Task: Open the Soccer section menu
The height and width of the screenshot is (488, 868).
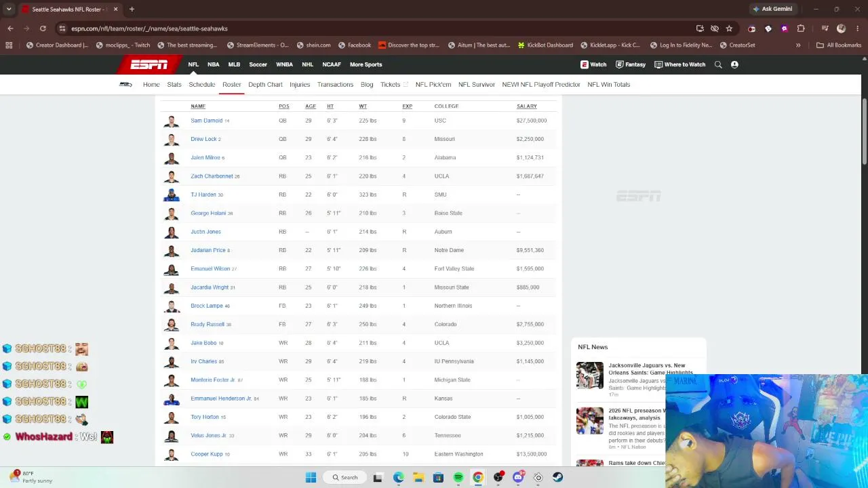Action: [258, 64]
